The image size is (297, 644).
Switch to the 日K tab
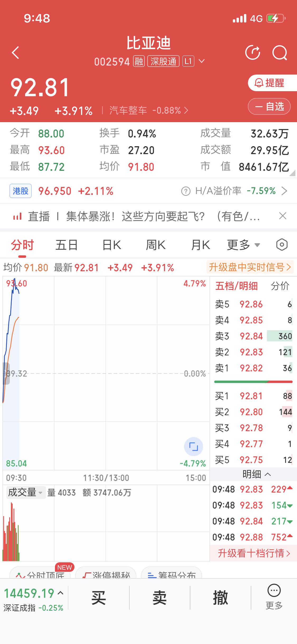[x=112, y=245]
